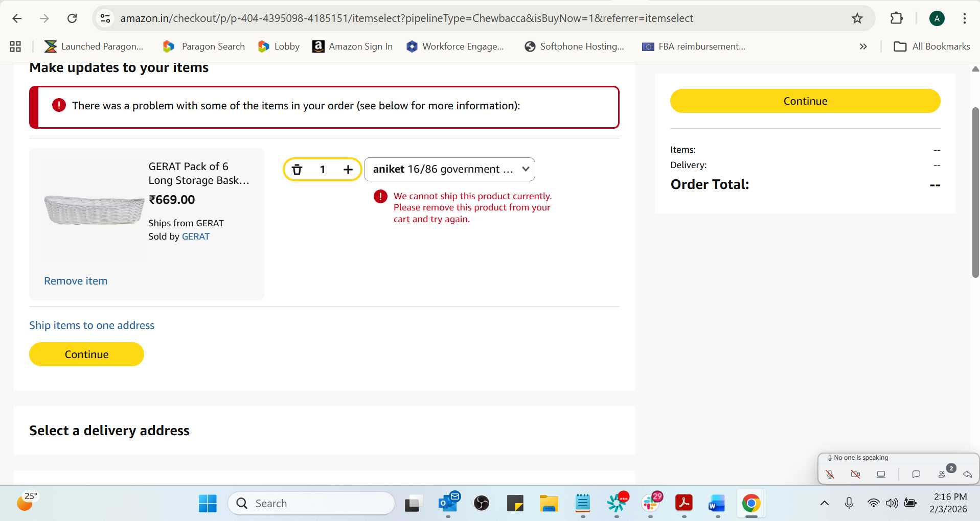
Task: Click the microphone icon in system tray
Action: 849,504
